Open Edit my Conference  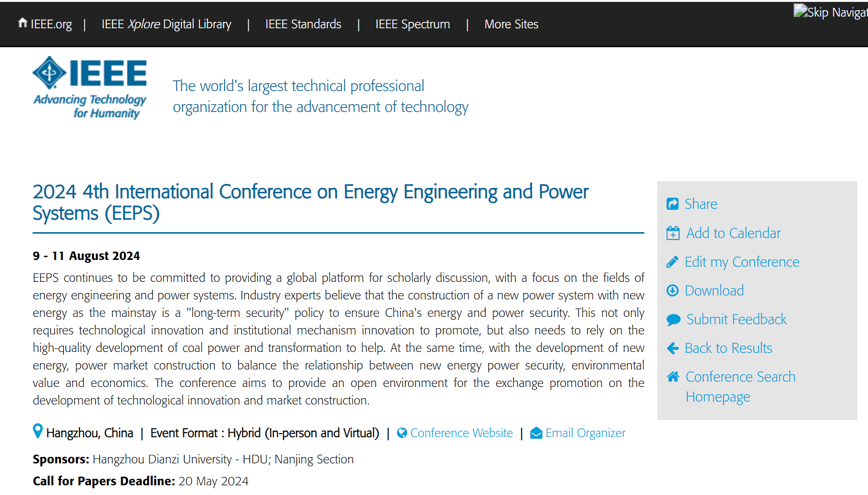(x=742, y=262)
